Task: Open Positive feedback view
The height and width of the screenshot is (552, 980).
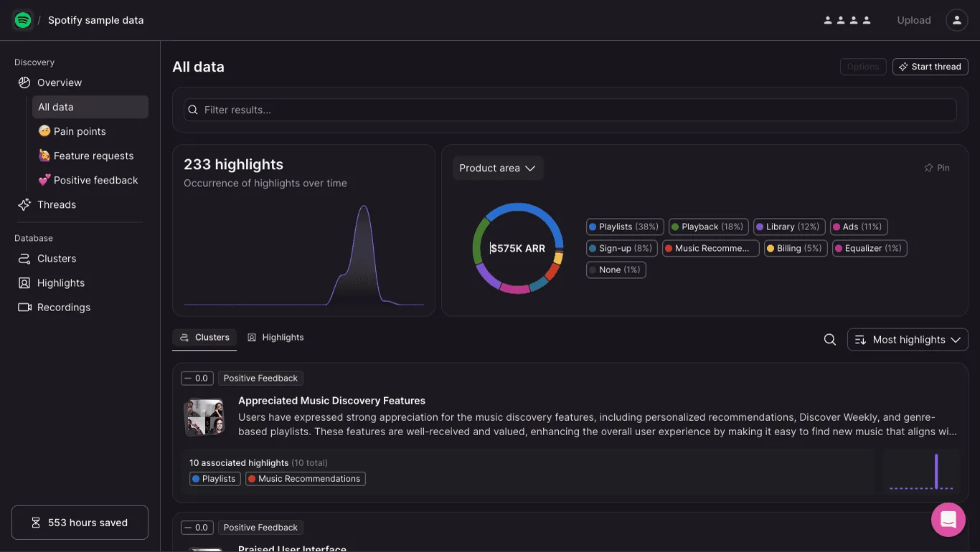Action: pyautogui.click(x=90, y=180)
